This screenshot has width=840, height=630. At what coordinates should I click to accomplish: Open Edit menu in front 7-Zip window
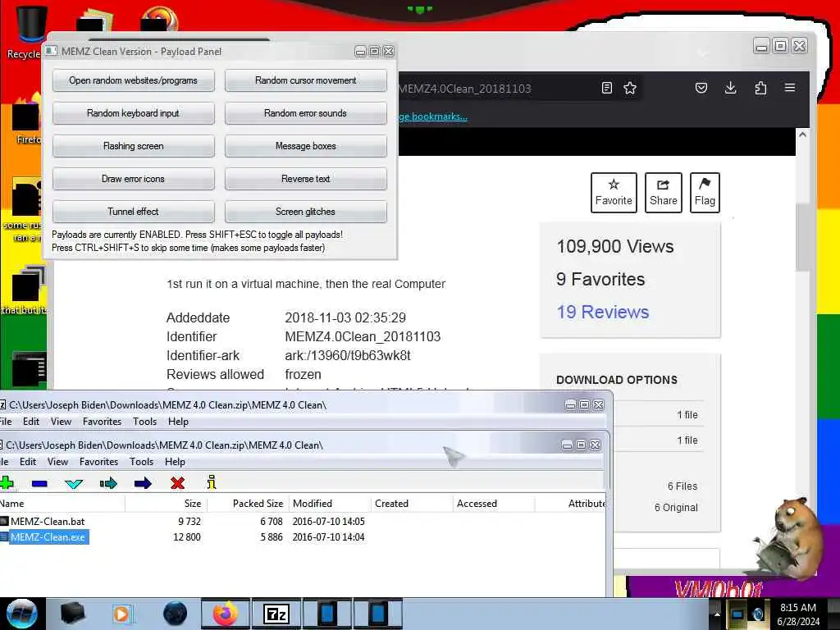(28, 462)
